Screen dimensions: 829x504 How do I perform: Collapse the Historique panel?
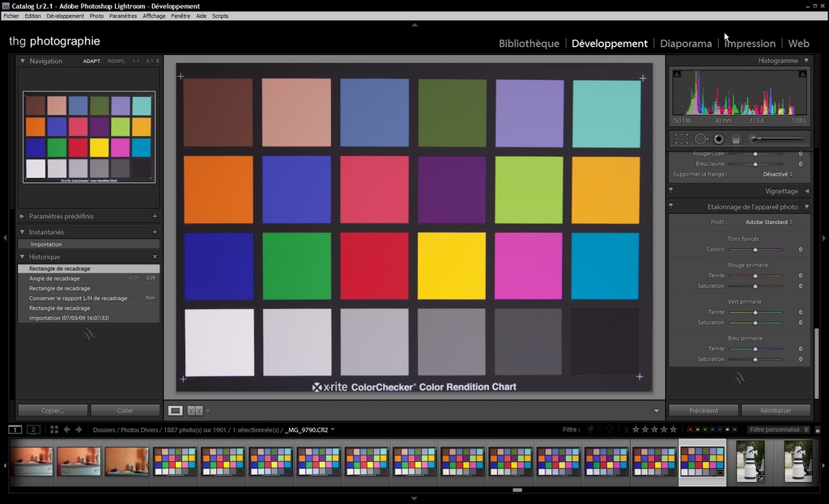coord(22,256)
